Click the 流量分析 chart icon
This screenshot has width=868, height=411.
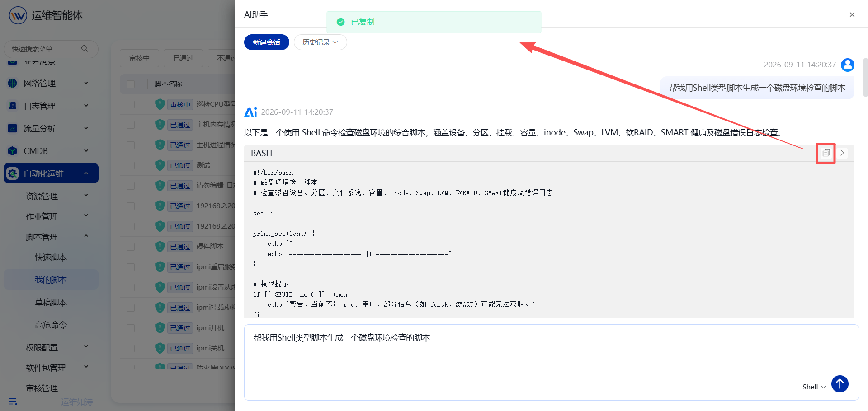point(13,128)
